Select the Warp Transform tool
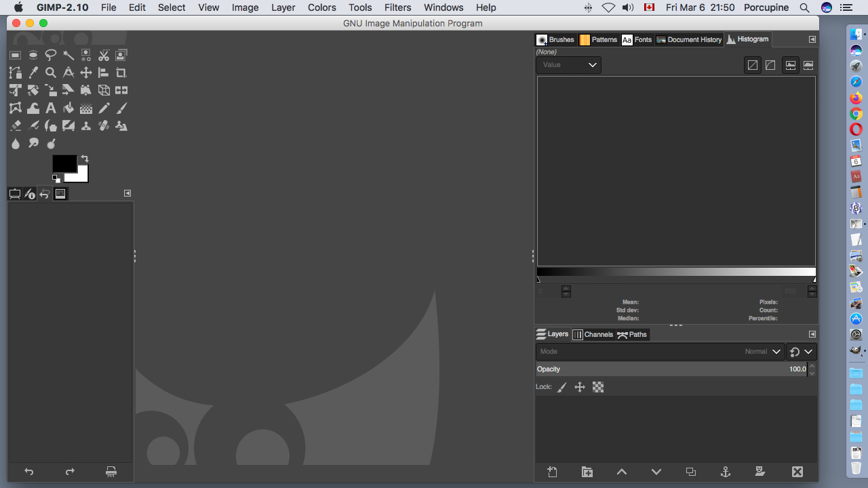This screenshot has height=488, width=868. tap(33, 108)
